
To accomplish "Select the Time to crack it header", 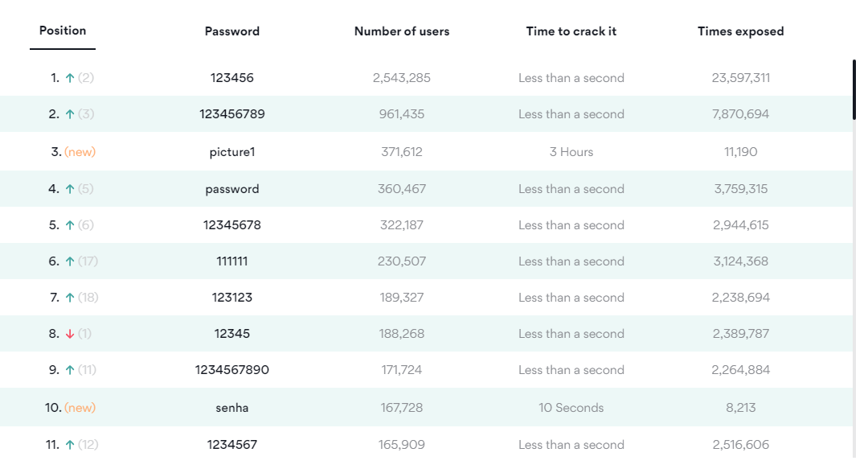I will tap(571, 31).
